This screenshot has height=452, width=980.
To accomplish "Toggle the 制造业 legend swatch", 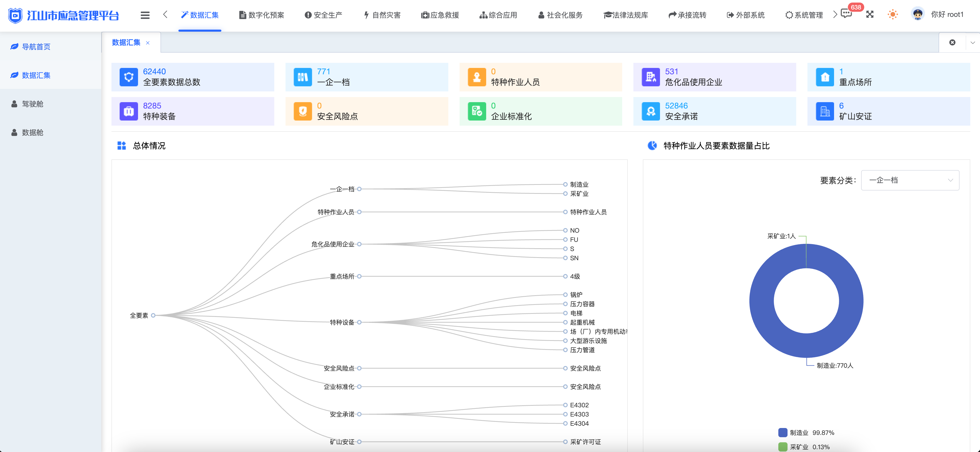I will tap(783, 433).
